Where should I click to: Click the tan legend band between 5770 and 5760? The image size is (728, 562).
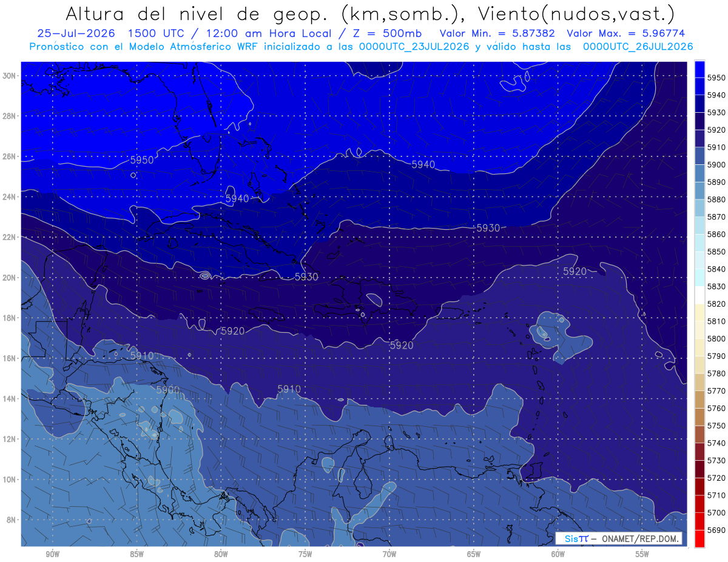click(x=699, y=399)
